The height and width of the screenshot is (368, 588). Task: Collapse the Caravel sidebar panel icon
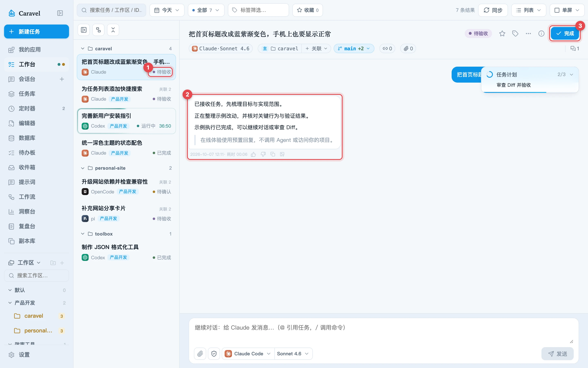coord(60,13)
